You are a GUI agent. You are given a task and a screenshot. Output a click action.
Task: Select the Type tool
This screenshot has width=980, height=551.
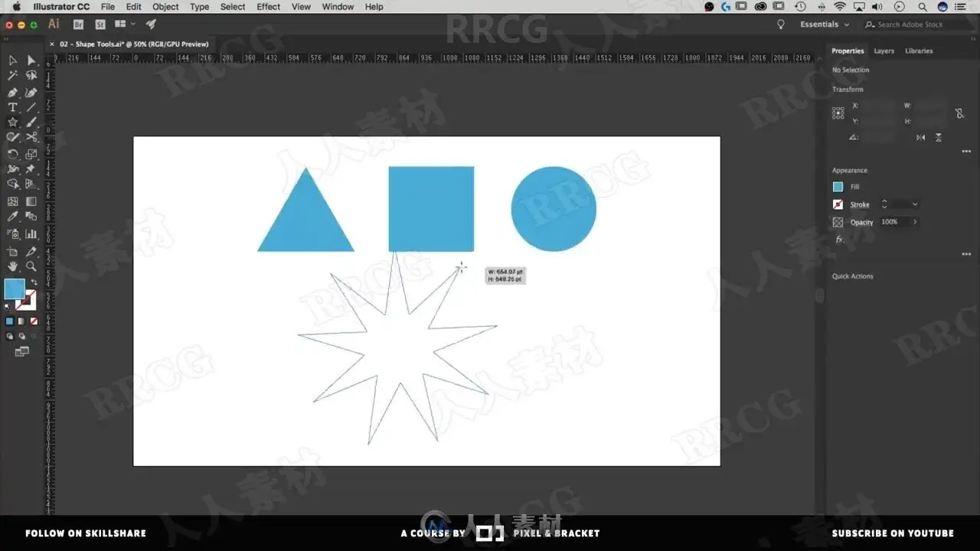13,107
